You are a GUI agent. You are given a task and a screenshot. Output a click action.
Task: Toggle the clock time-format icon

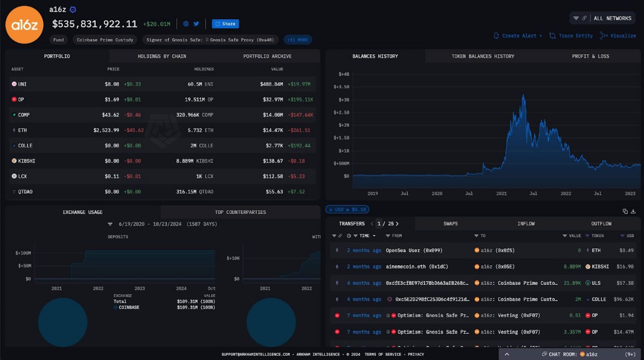pyautogui.click(x=348, y=236)
